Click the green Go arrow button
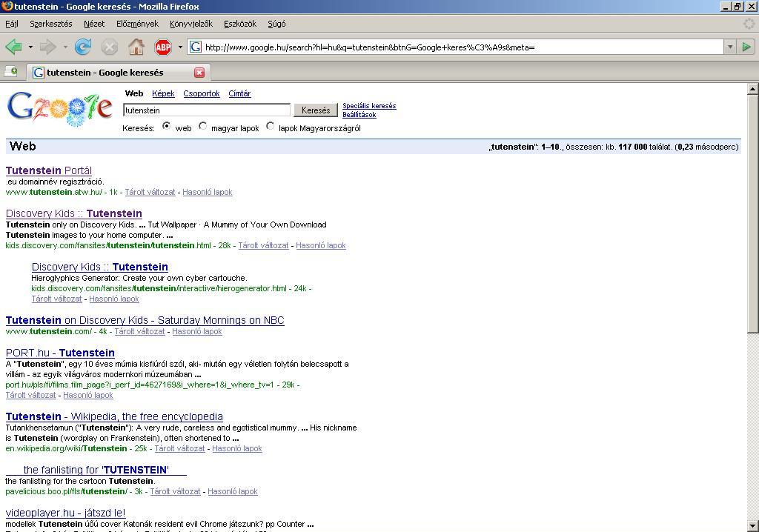 click(746, 47)
